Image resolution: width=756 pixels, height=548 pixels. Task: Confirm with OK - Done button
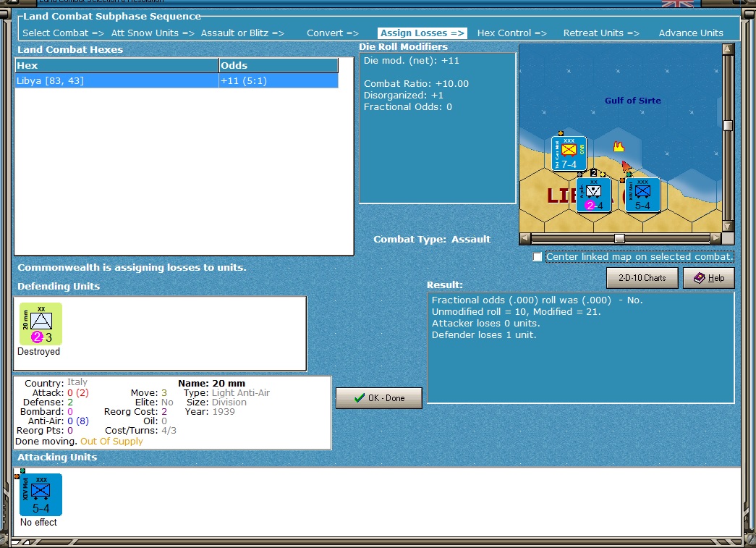pyautogui.click(x=379, y=398)
